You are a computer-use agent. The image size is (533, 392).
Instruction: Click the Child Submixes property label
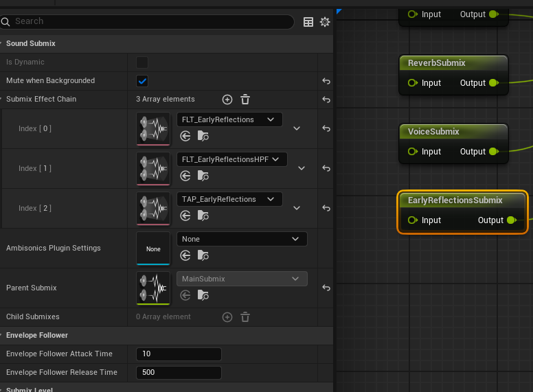click(33, 316)
